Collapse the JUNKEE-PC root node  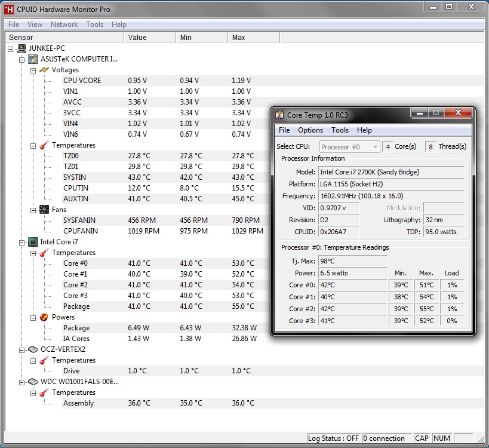tap(11, 49)
